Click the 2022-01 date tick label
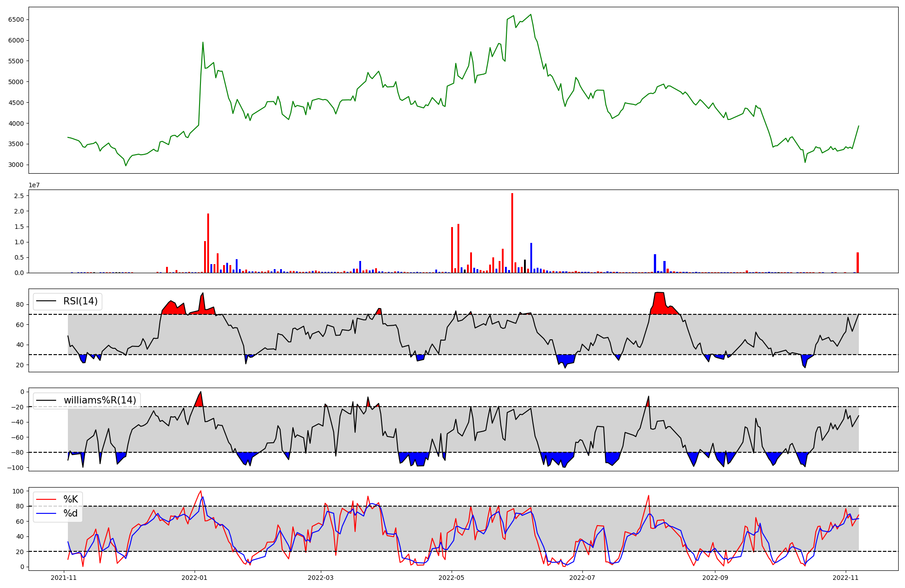The image size is (905, 588). point(195,578)
